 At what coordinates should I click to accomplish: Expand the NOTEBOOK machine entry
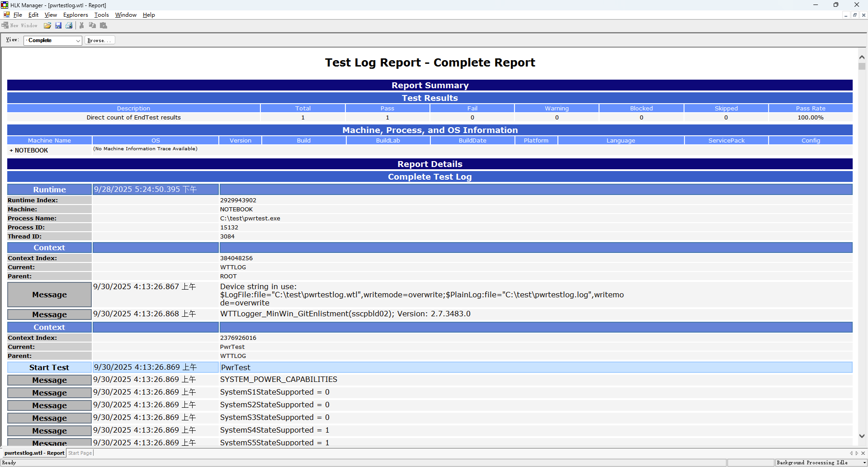click(11, 151)
